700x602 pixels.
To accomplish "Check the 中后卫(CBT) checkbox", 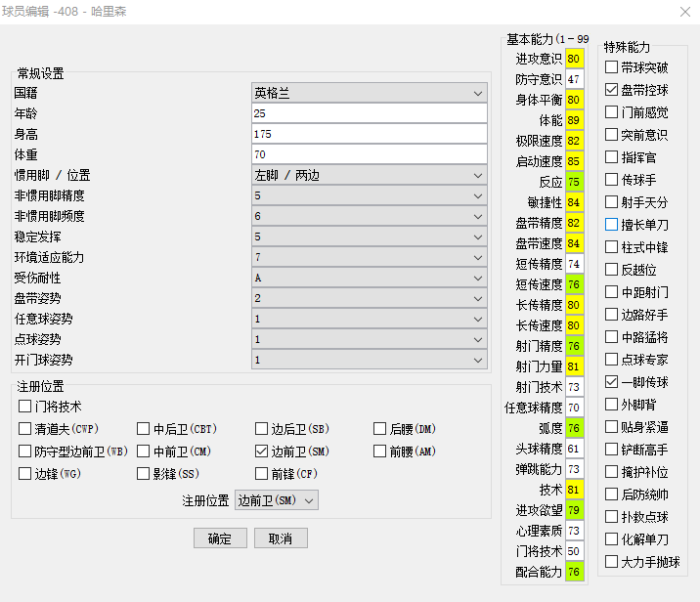I will (144, 429).
